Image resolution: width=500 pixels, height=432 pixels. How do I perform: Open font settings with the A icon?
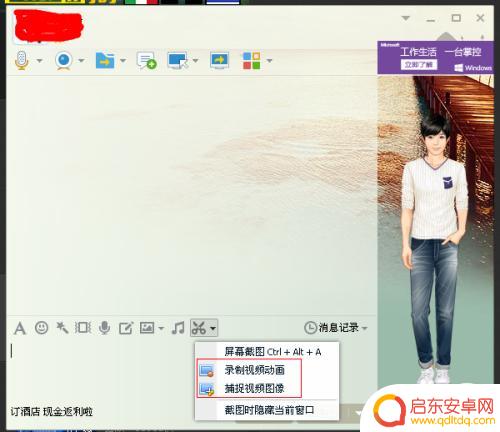20,328
